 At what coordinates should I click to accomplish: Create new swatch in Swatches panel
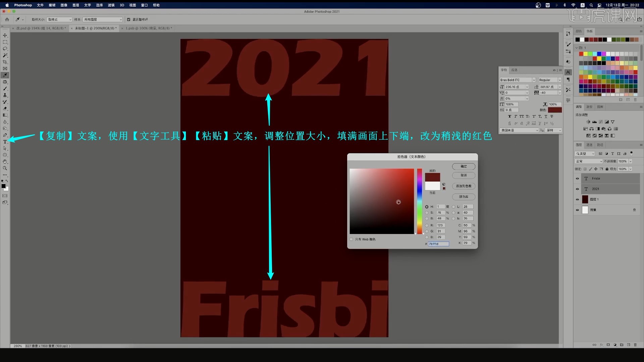tap(628, 100)
